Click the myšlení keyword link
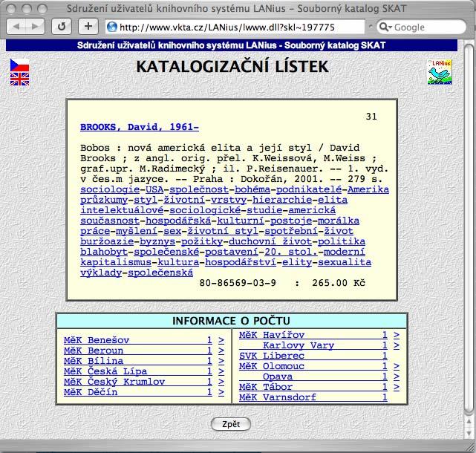476x453 pixels. (137, 231)
